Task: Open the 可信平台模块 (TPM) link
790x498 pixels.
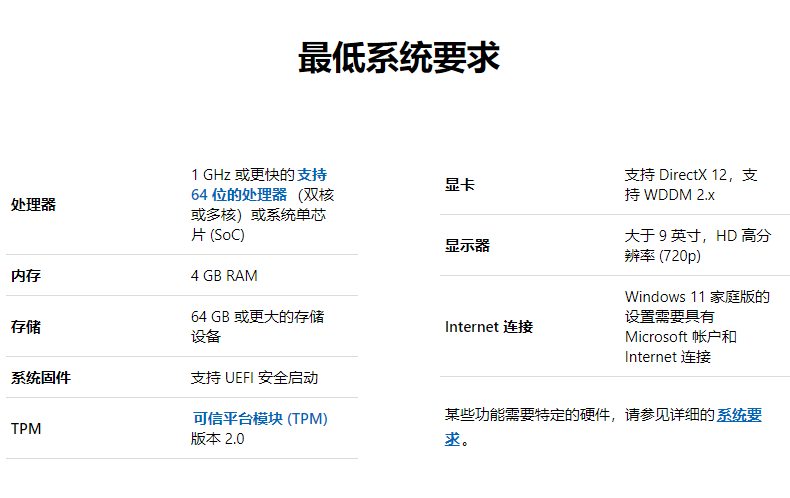Action: pos(259,418)
